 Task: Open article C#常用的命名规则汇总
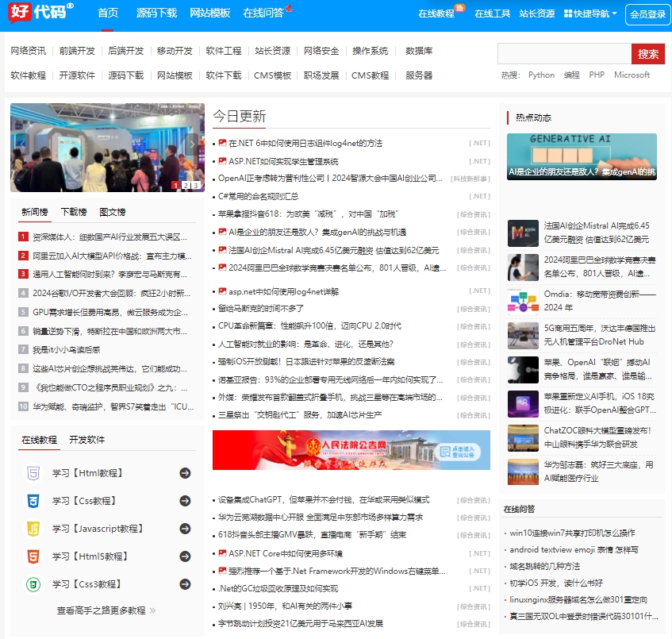(258, 196)
